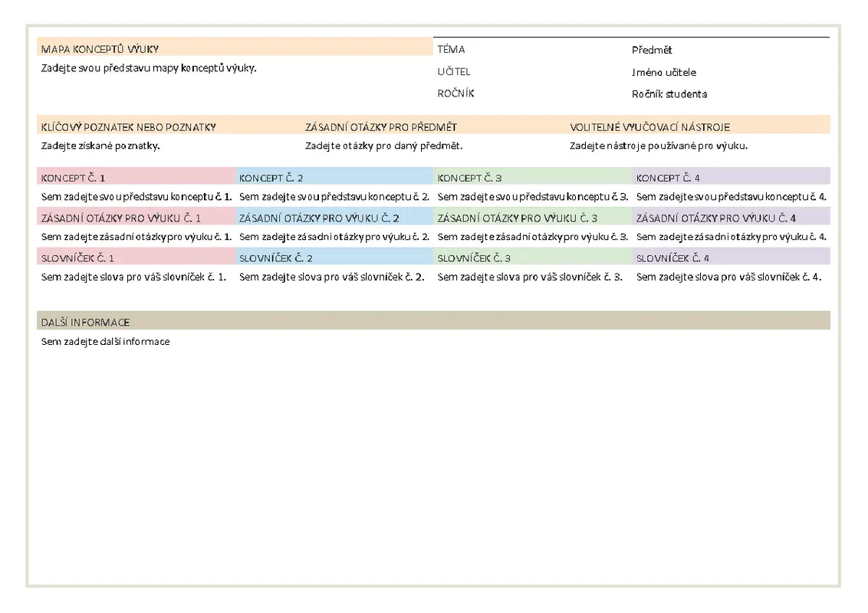Screen dimensions: 868x613
Task: Click the purple 'KONCEPT Č. 4' header
Action: (x=668, y=178)
